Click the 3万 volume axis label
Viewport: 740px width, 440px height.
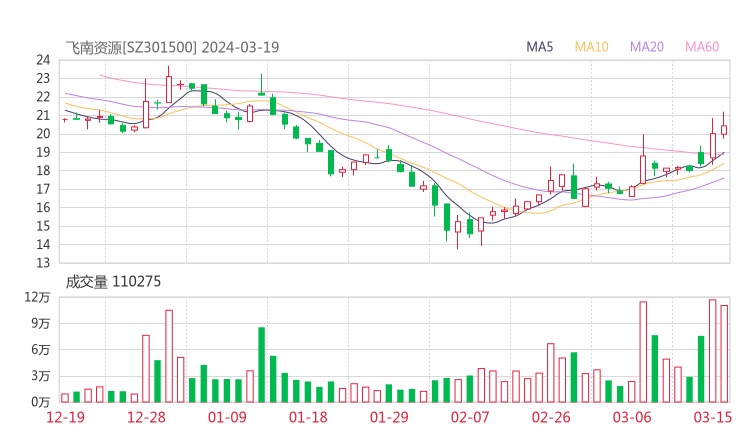41,376
